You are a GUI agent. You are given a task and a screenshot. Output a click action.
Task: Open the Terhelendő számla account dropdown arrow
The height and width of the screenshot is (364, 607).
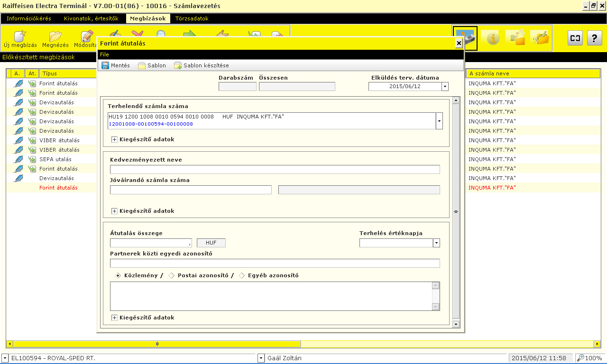point(439,121)
